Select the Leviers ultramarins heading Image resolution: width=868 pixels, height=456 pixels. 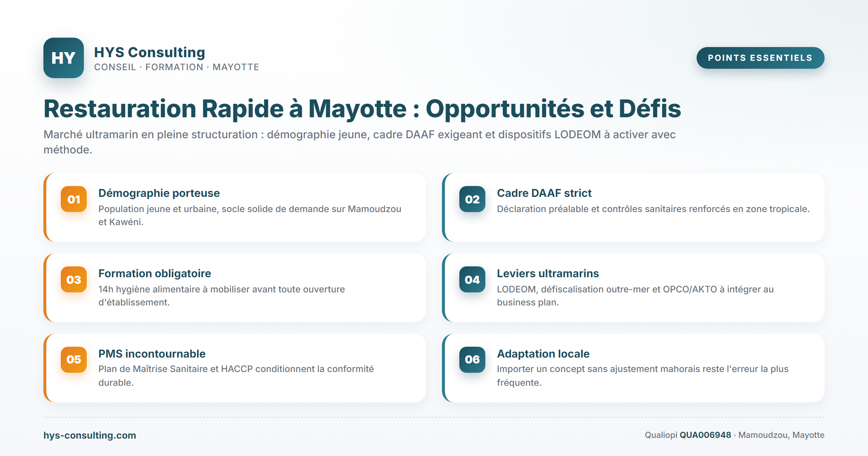(548, 273)
